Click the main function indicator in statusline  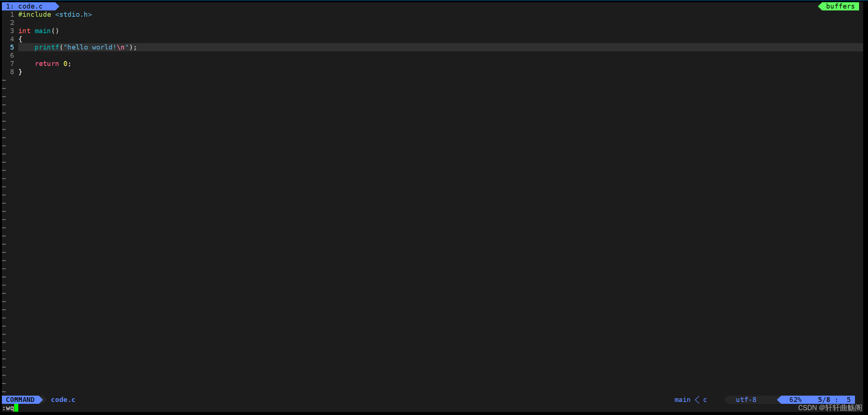click(682, 400)
